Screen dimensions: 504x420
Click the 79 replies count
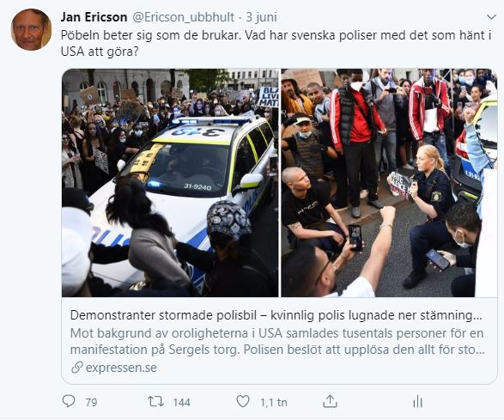click(x=91, y=402)
